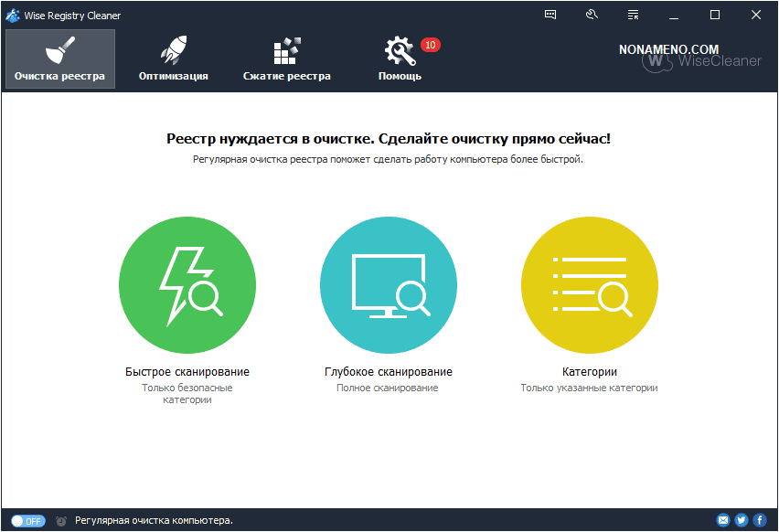779x532 pixels.
Task: Switch to the Очистка реестра tab
Action: [x=60, y=59]
